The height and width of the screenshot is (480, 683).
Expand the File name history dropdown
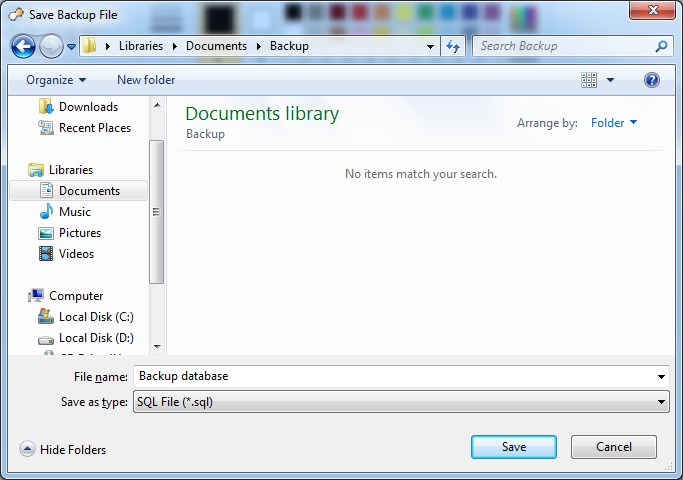662,377
